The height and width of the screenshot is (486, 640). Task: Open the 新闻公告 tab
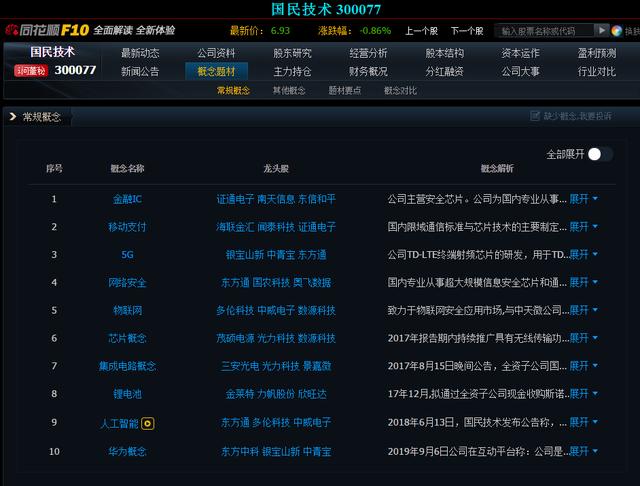[x=140, y=71]
